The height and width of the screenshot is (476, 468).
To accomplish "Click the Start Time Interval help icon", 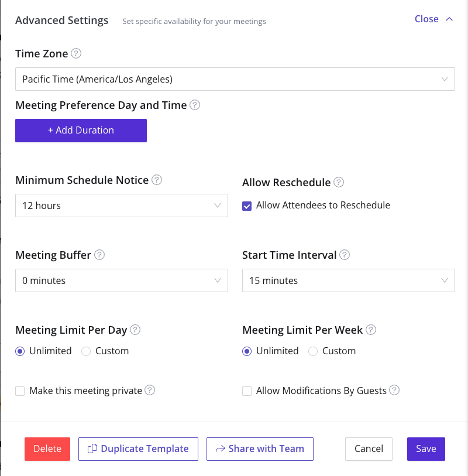I will pyautogui.click(x=345, y=255).
